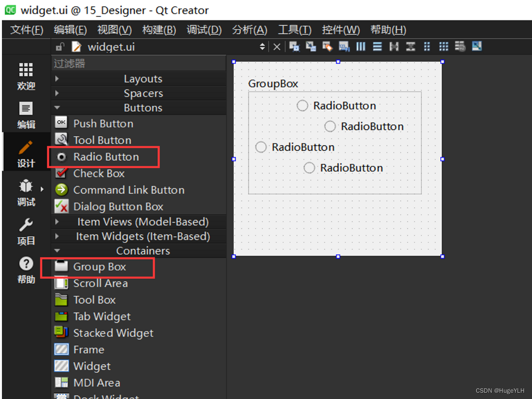The width and height of the screenshot is (532, 399).
Task: Click Lay Out in Form Layout icon
Action: (427, 46)
